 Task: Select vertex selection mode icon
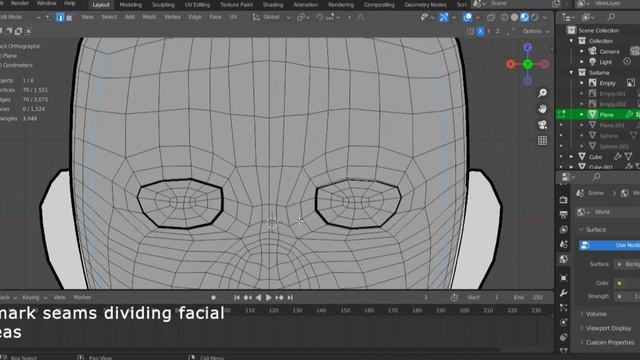pos(48,18)
